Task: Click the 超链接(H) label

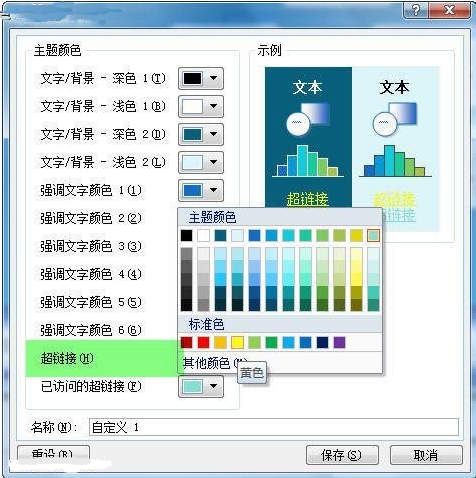Action: click(67, 358)
